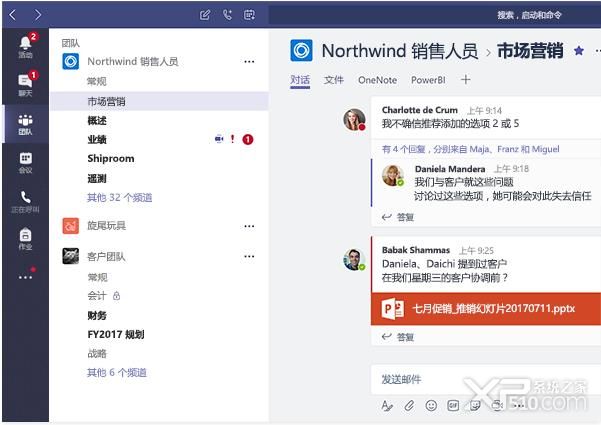Expand 其他 32 个频道 list

(x=120, y=198)
